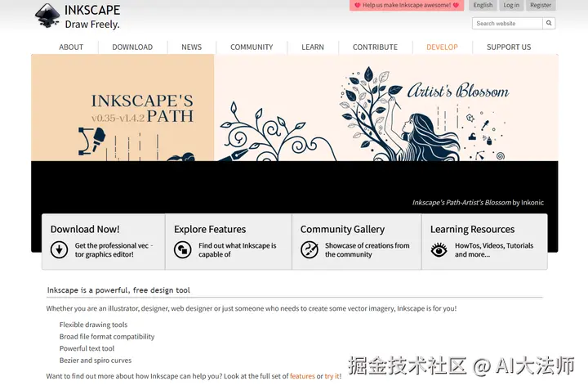Click the text Bezier and spiro curves

click(96, 361)
